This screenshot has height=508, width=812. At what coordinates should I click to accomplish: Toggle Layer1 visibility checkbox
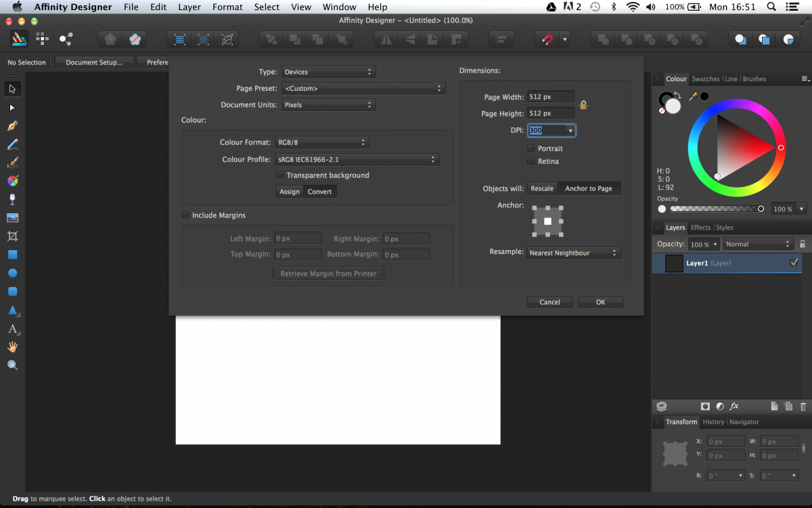(794, 263)
